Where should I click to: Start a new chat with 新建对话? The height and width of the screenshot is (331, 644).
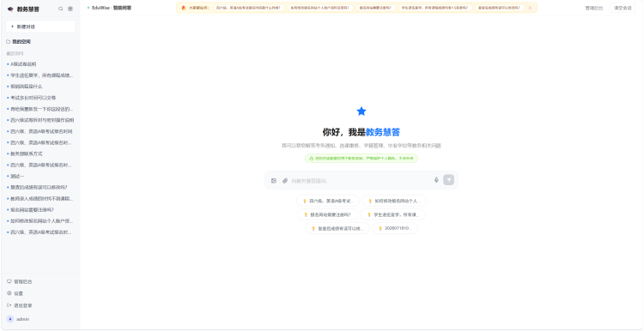click(40, 27)
